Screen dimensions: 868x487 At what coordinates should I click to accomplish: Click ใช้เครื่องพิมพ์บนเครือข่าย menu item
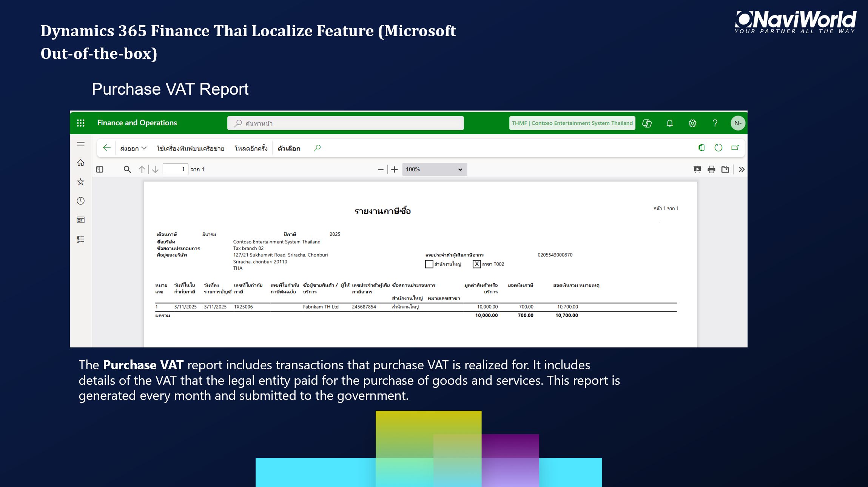(191, 149)
